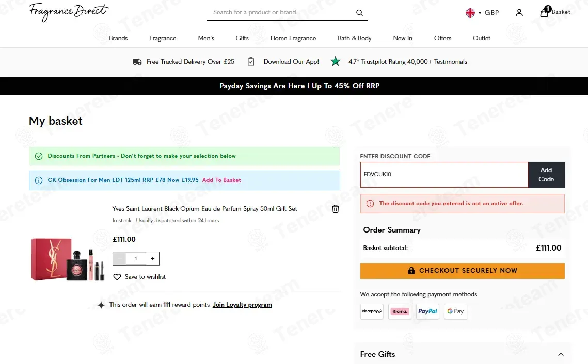The width and height of the screenshot is (588, 364).
Task: Click the Discounts From Partners notice
Action: point(184,156)
